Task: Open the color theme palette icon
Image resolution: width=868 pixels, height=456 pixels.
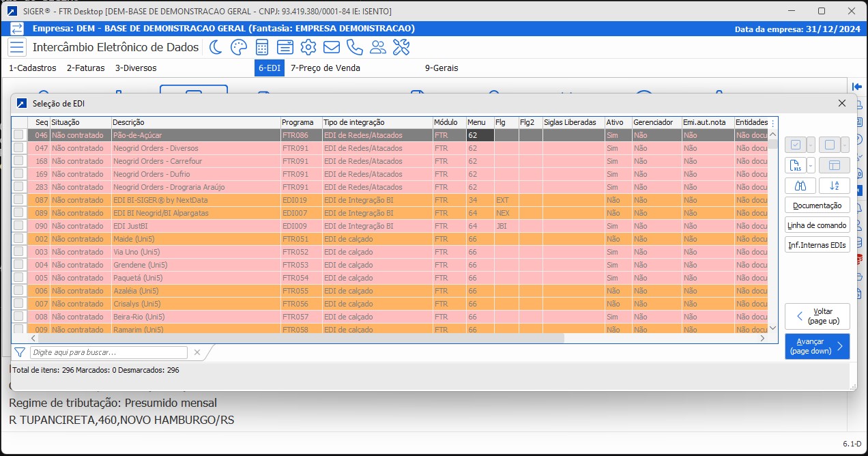Action: [238, 47]
